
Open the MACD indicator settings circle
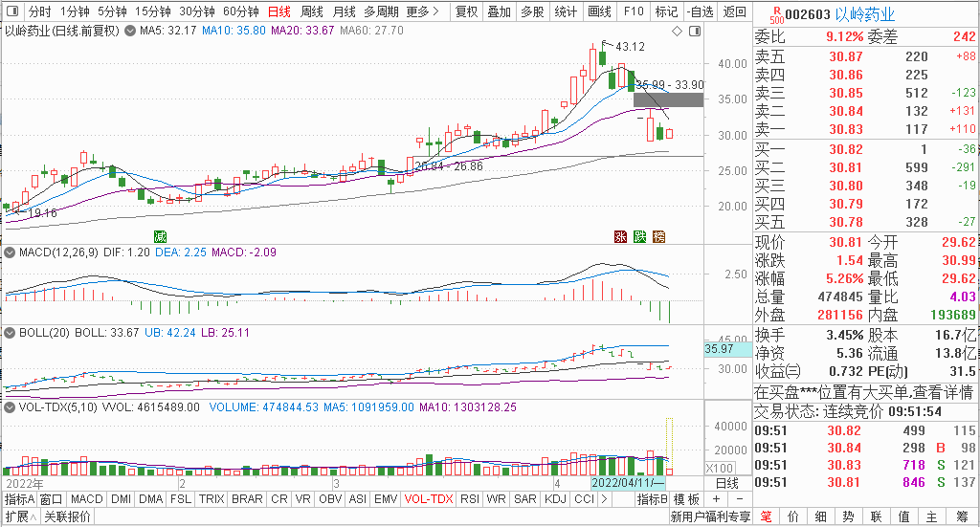[x=10, y=253]
